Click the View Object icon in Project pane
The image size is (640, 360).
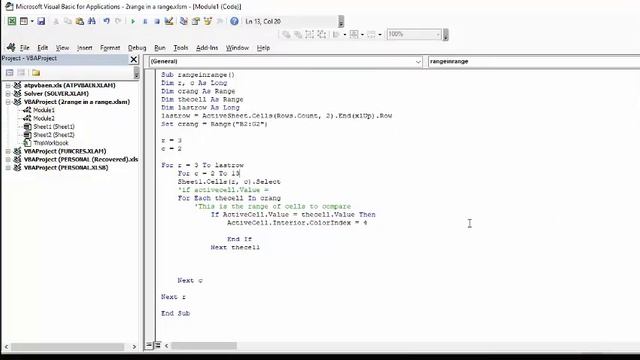click(x=21, y=73)
